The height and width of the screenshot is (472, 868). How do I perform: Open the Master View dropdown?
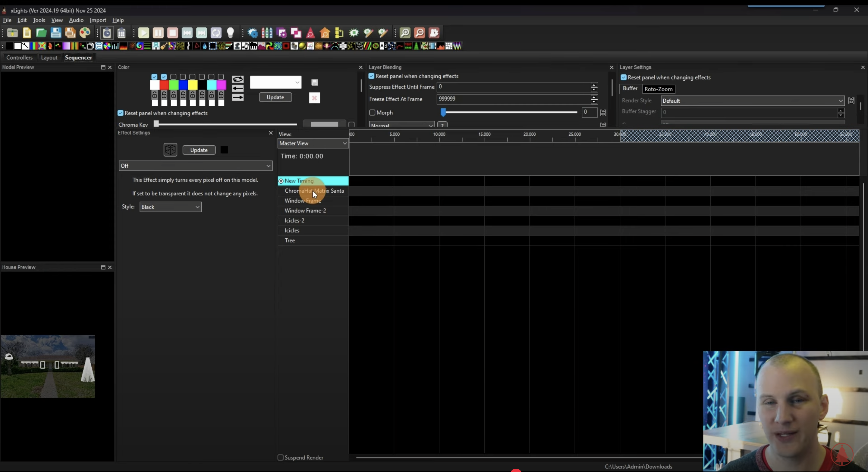(313, 143)
